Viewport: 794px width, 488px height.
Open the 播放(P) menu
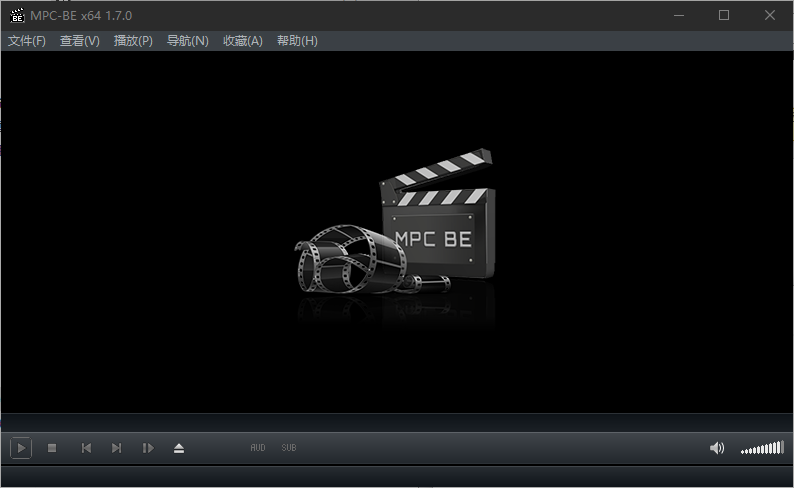click(133, 40)
